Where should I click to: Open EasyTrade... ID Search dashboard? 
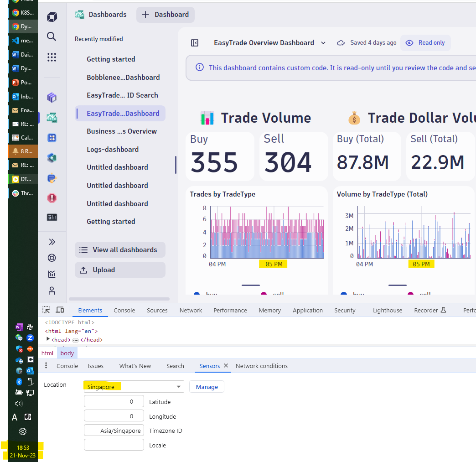(122, 95)
